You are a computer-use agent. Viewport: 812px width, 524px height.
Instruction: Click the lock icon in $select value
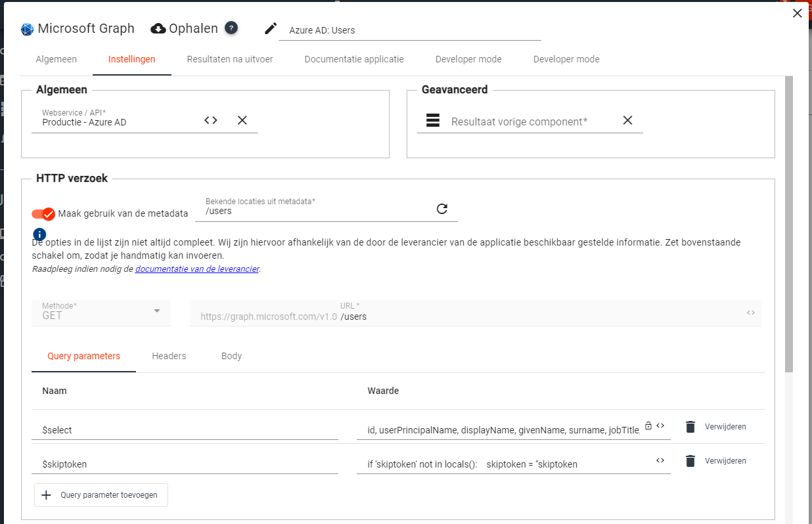click(x=648, y=426)
